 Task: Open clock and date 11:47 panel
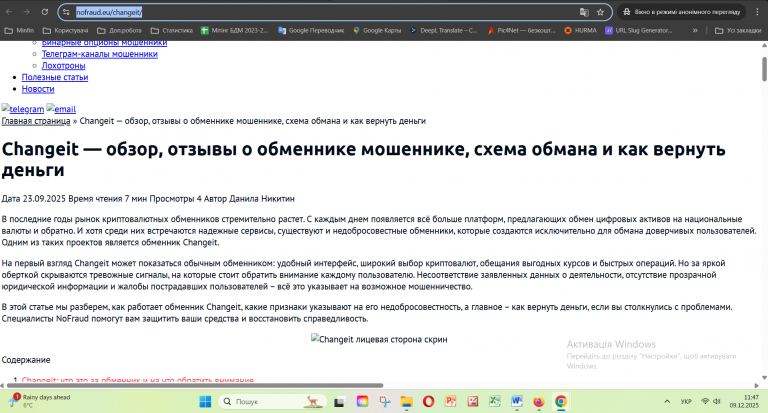click(744, 401)
